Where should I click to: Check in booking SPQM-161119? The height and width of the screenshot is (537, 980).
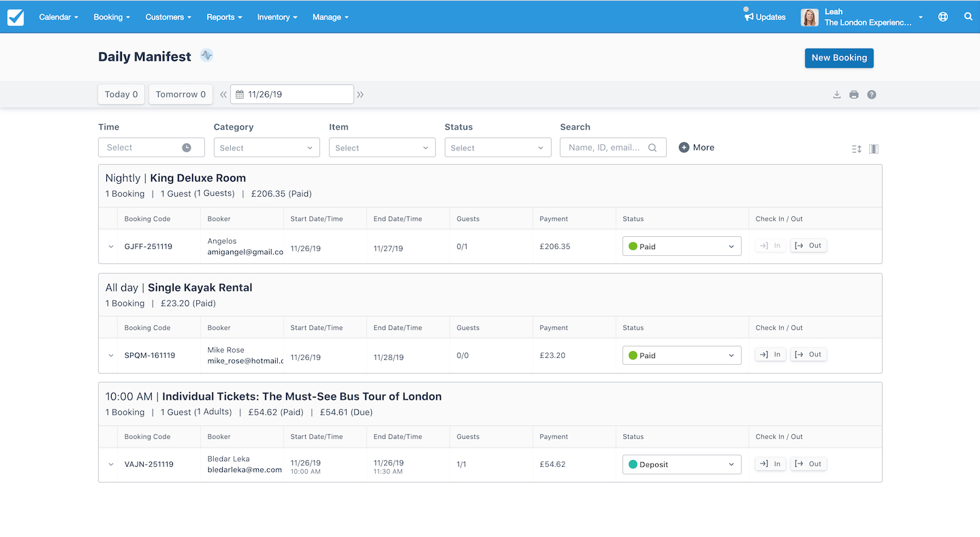tap(770, 355)
